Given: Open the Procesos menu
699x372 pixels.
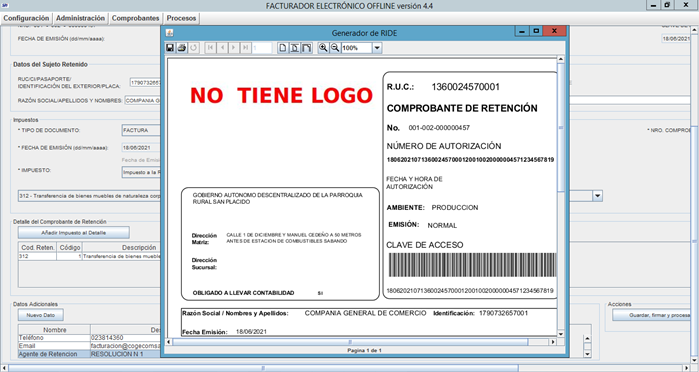Looking at the screenshot, I should pyautogui.click(x=181, y=18).
